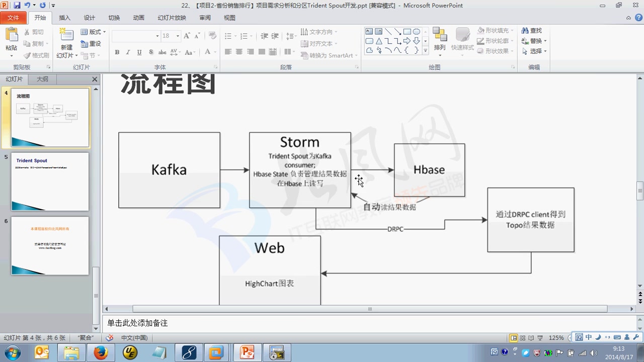Toggle Underline formatting
The height and width of the screenshot is (362, 644).
139,52
